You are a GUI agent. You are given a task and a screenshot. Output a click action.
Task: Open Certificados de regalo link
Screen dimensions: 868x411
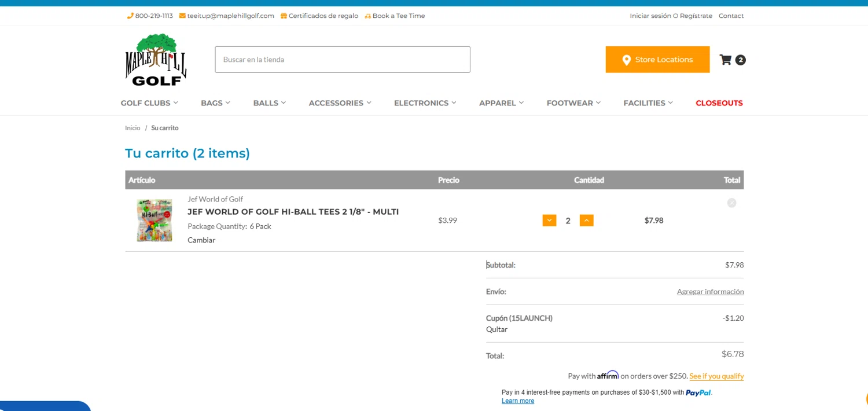323,16
